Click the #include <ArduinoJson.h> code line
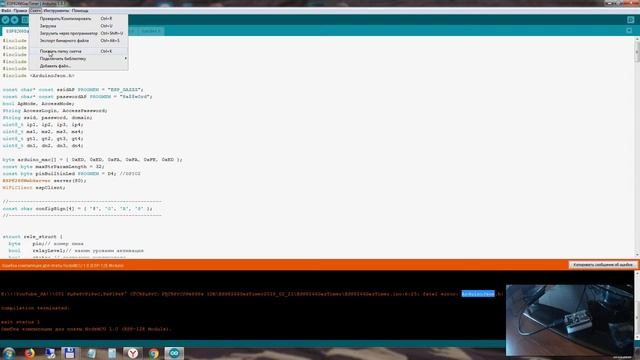Screen dimensions: 640x360 point(38,76)
